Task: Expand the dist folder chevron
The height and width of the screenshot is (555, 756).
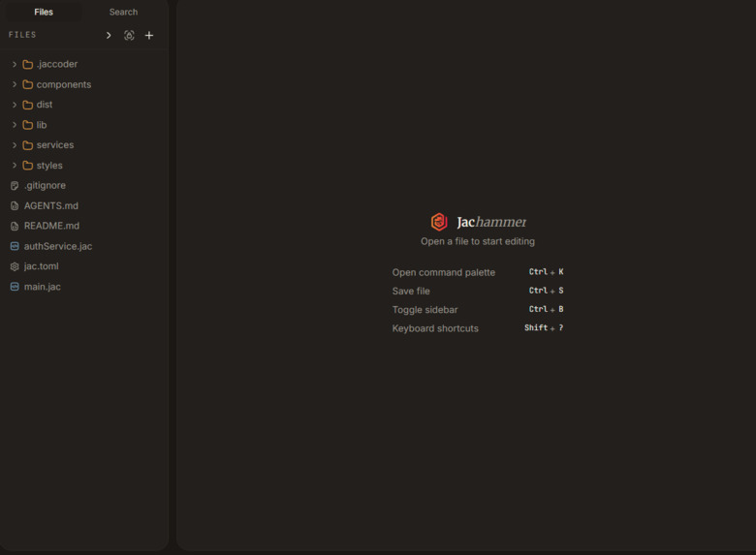Action: pos(15,105)
